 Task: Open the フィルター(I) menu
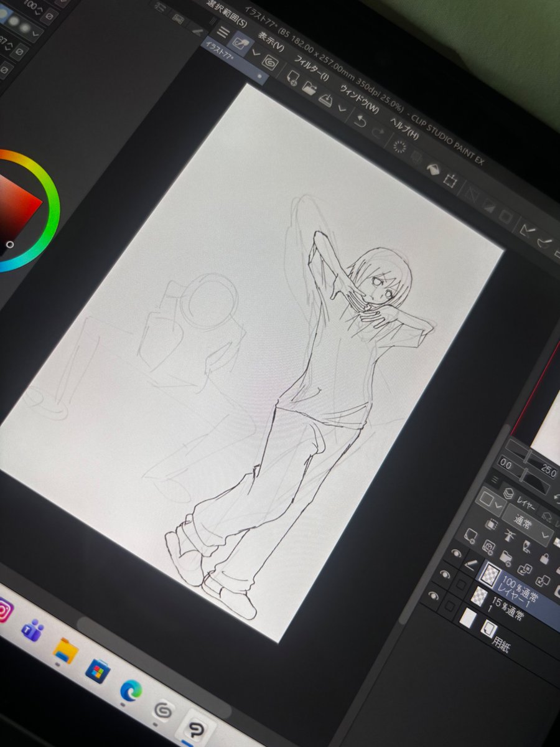click(312, 68)
